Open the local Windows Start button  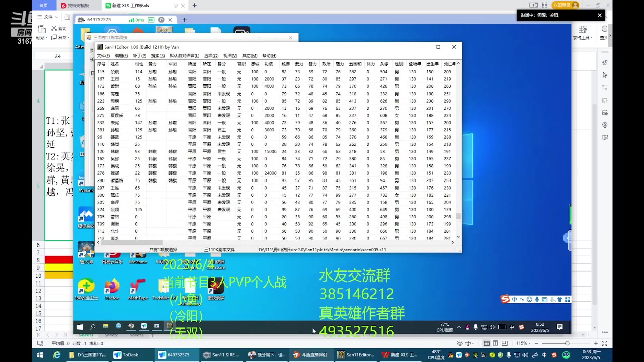[40, 355]
